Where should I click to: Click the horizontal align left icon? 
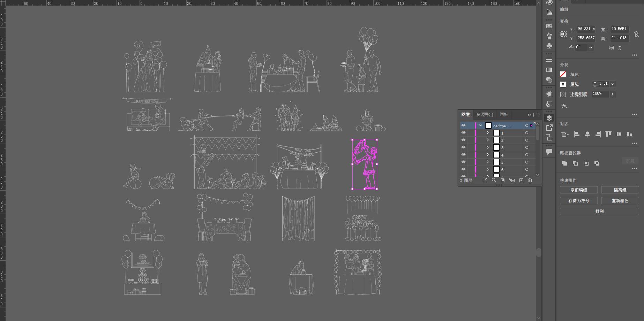tap(577, 134)
